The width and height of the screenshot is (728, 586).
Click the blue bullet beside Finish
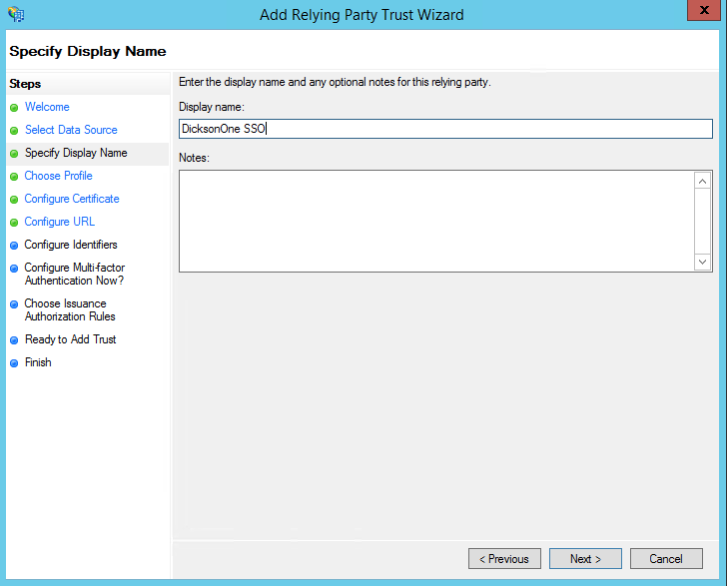[14, 363]
